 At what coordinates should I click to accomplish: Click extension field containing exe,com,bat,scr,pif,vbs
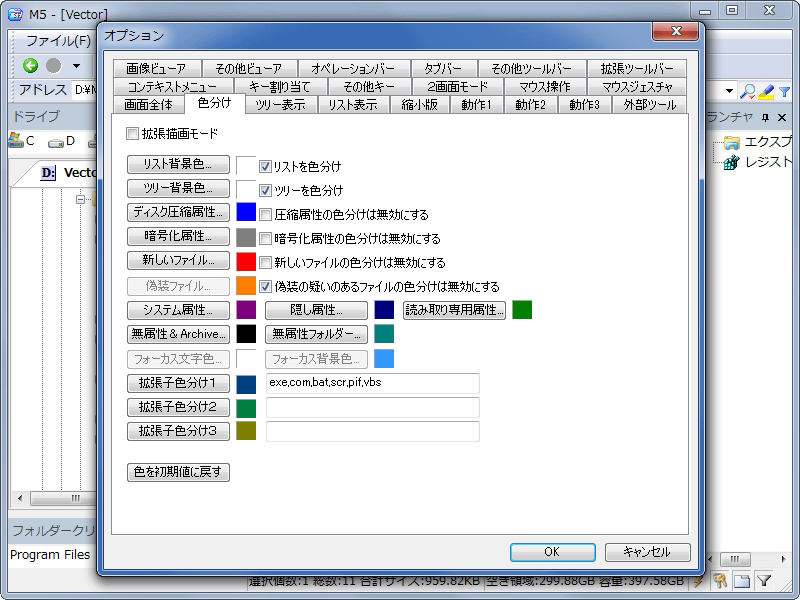pyautogui.click(x=373, y=383)
